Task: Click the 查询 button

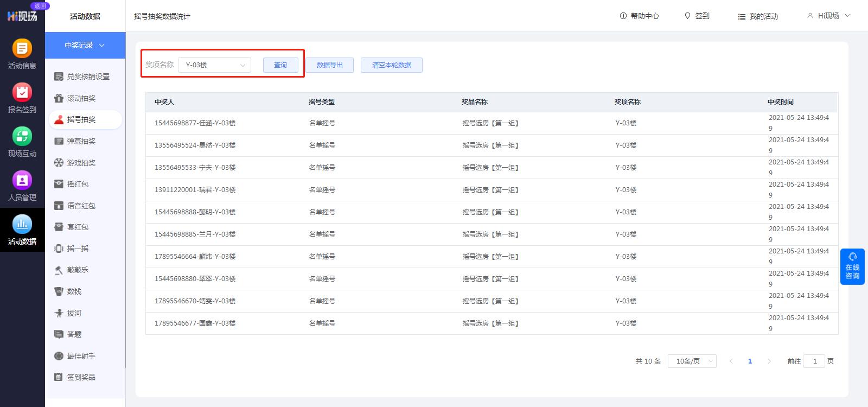Action: (280, 65)
